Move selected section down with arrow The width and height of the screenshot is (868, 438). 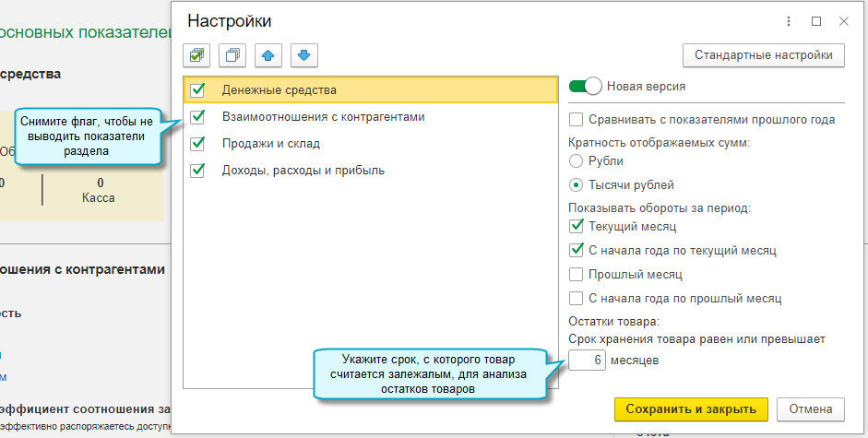[303, 55]
